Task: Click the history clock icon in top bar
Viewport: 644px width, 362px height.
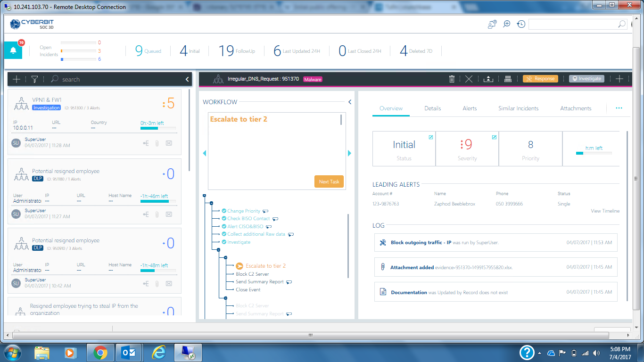Action: (x=521, y=24)
